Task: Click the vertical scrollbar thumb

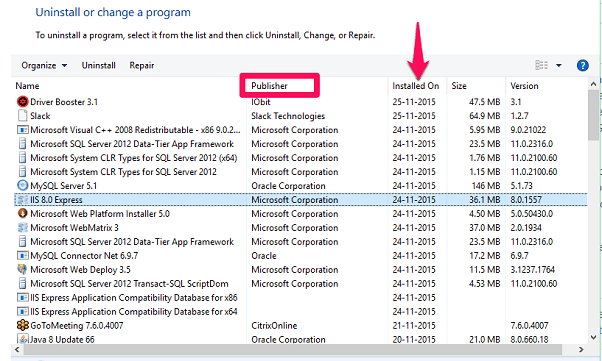Action: click(593, 115)
